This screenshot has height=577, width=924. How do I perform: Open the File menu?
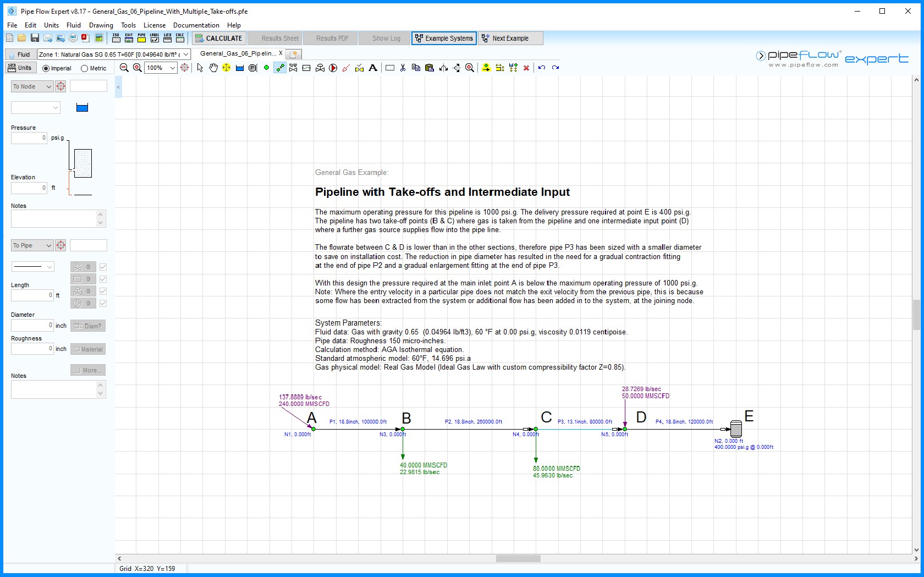pos(12,25)
